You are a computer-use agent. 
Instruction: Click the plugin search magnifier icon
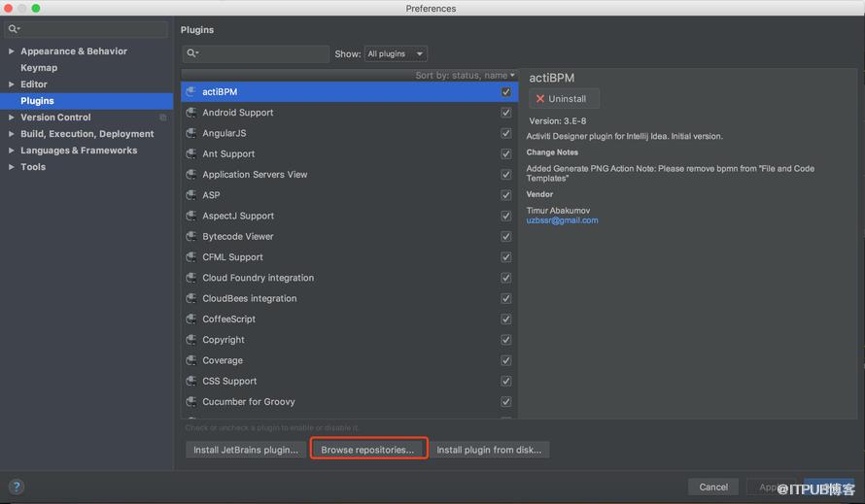pyautogui.click(x=192, y=53)
